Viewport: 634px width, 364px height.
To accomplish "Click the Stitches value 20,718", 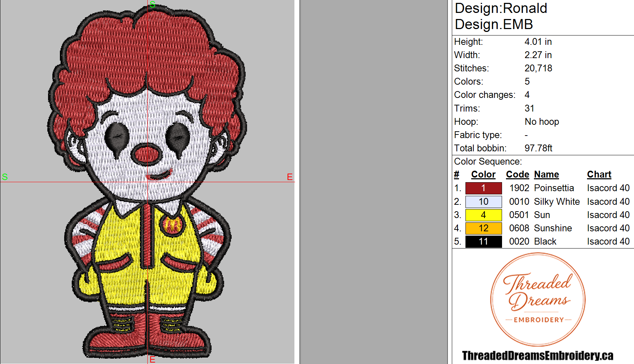I will [538, 68].
